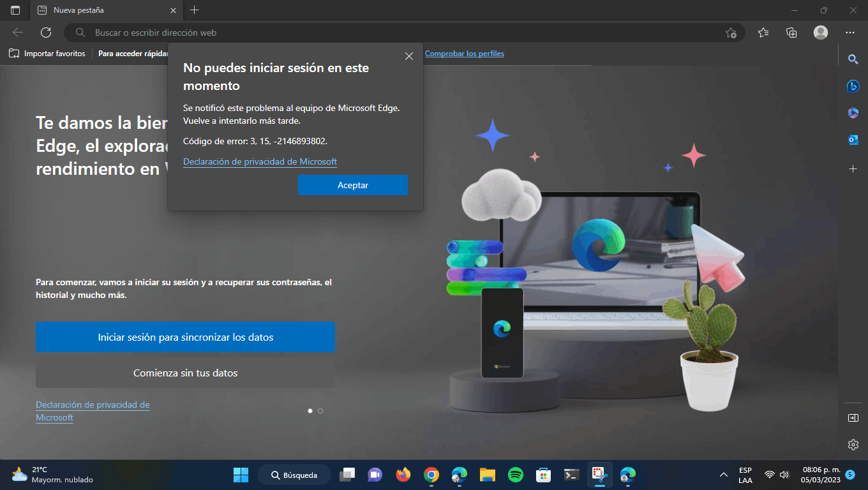Click Iniciar sesión para sincronizar los datos
The image size is (868, 490).
[185, 337]
